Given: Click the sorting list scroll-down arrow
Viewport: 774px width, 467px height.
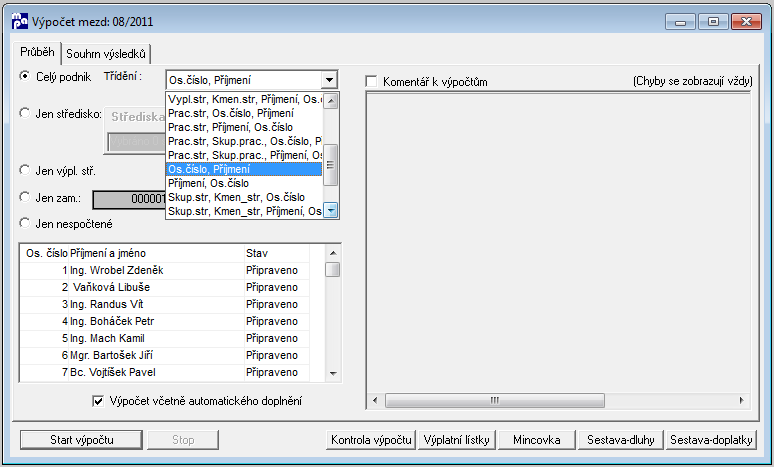Looking at the screenshot, I should pyautogui.click(x=331, y=211).
